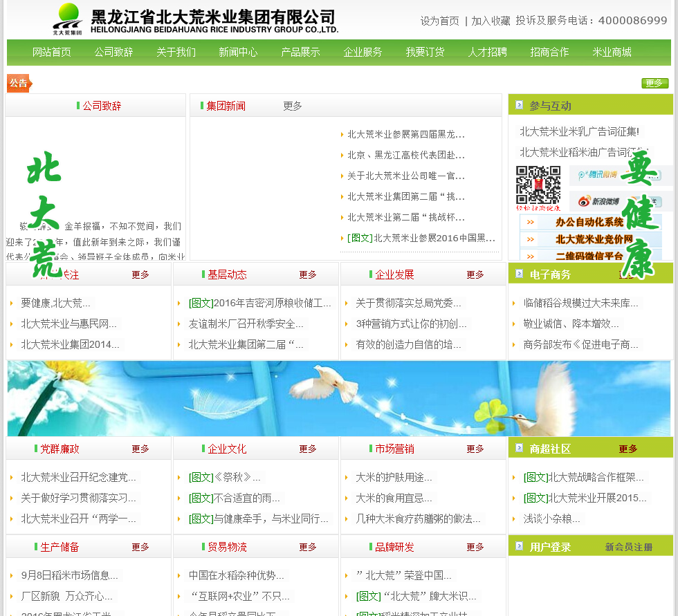Click 加入收藏 link in header
This screenshot has height=616, width=678.
491,21
